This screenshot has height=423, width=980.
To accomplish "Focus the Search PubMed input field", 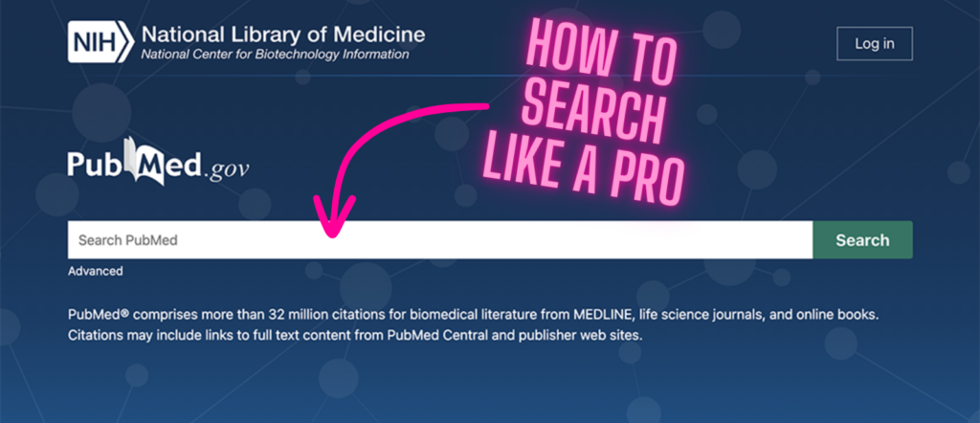I will point(440,240).
